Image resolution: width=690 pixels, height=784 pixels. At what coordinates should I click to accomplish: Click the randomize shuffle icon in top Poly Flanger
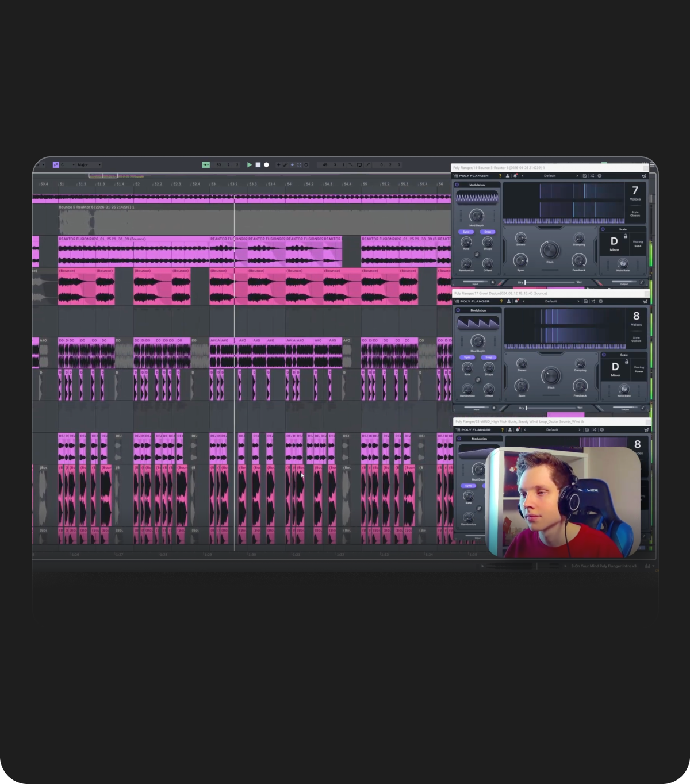click(592, 176)
